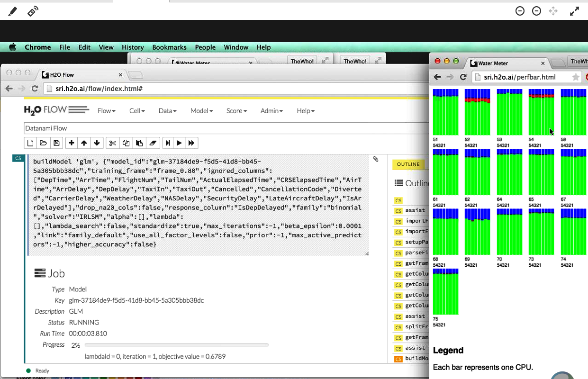Zoom in with the circled plus icon
588x379 pixels.
(520, 11)
